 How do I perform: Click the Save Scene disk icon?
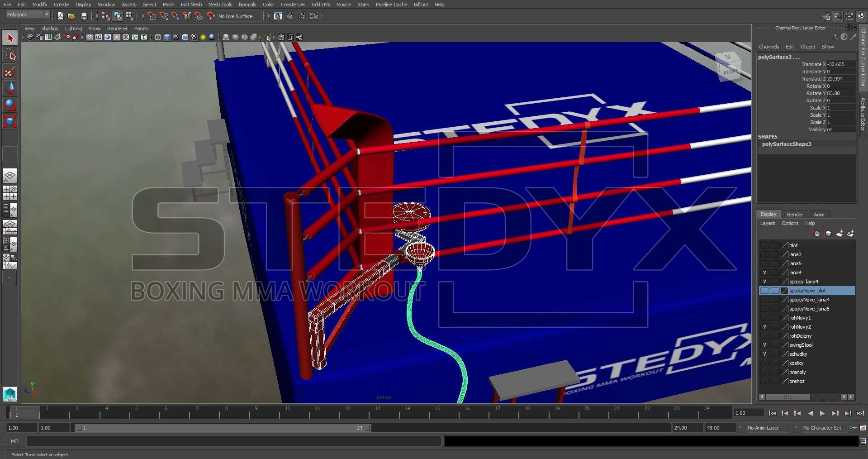(84, 16)
